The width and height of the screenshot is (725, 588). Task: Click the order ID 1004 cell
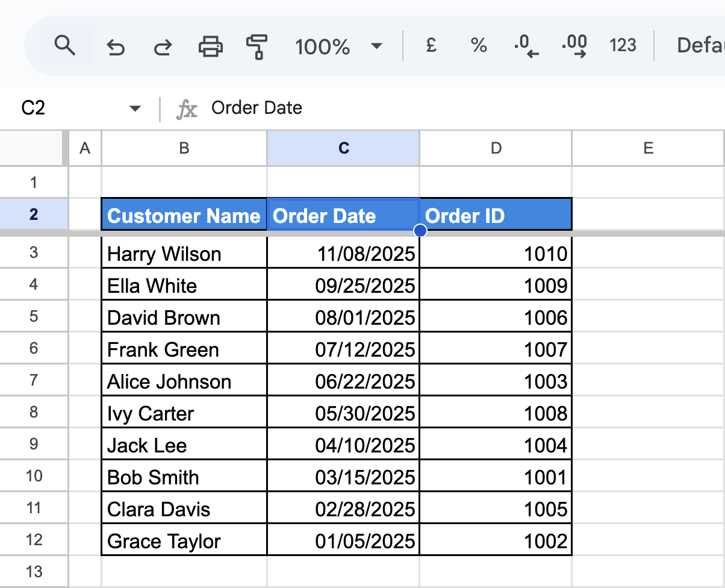coord(496,445)
